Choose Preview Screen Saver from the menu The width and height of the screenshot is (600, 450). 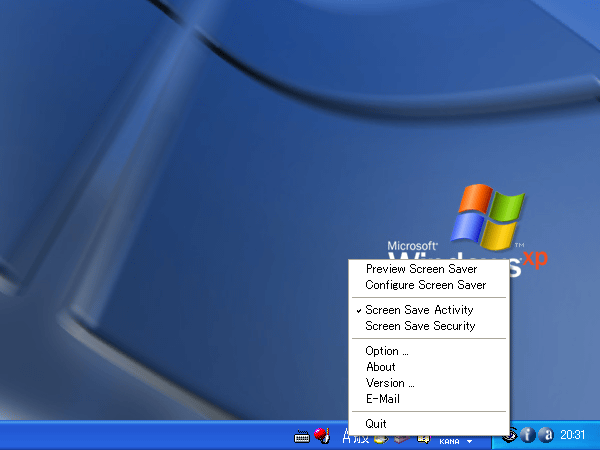pyautogui.click(x=429, y=269)
